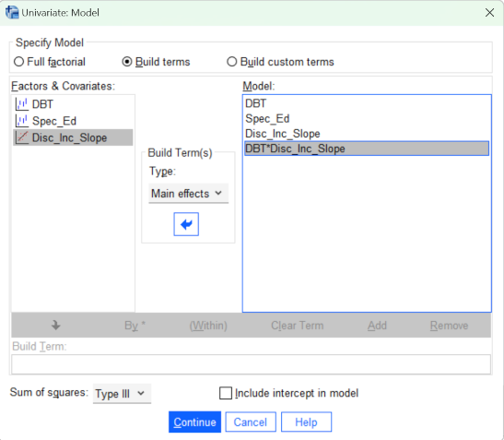504x440 pixels.
Task: Close the Univariate Model dialog
Action: click(489, 13)
